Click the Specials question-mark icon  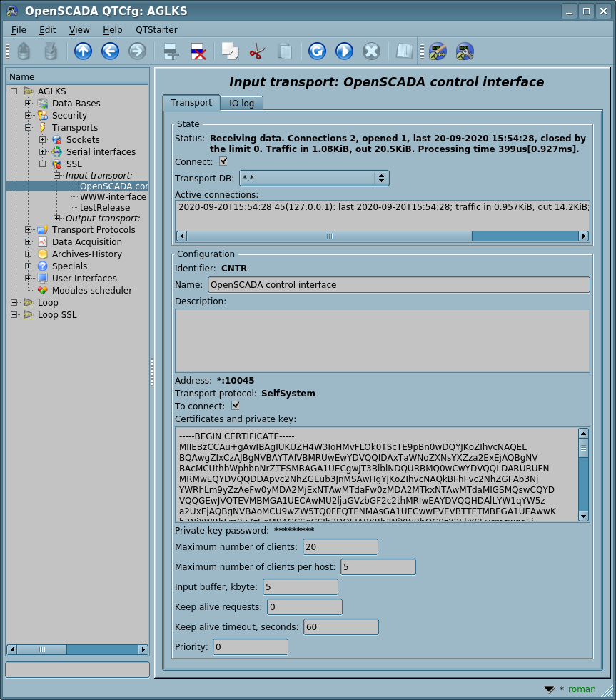tap(43, 266)
